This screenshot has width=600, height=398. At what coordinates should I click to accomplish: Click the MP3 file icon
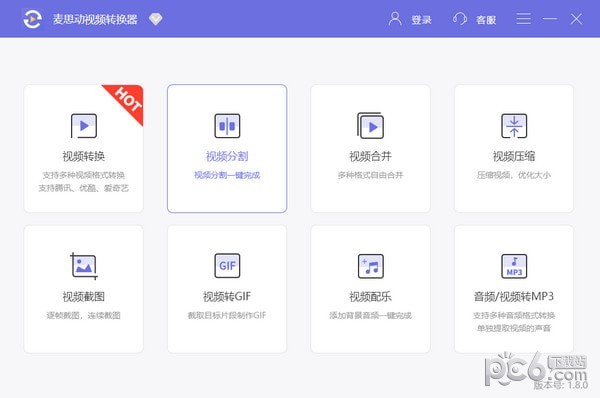[514, 266]
